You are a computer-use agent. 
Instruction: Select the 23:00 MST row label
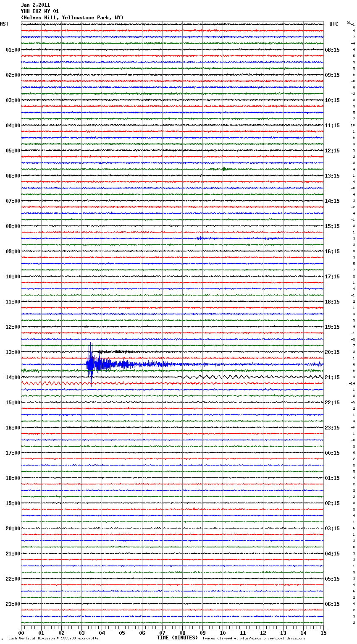[13, 604]
